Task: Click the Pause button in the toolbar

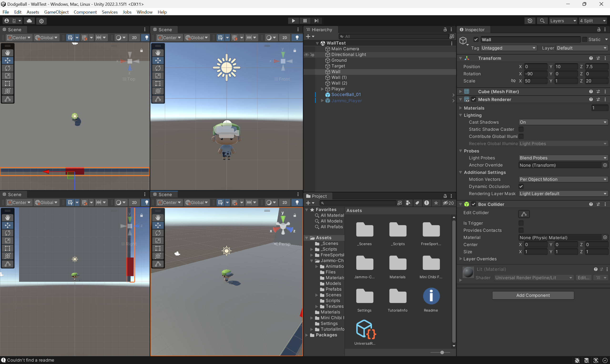Action: [305, 21]
